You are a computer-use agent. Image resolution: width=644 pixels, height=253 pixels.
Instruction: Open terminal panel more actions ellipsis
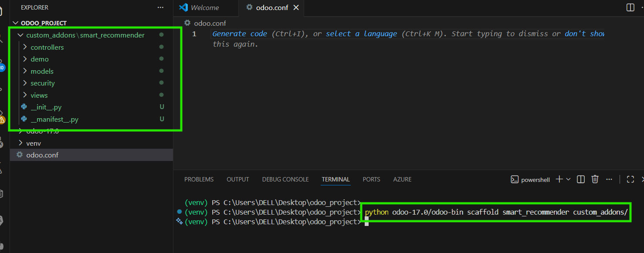[609, 179]
